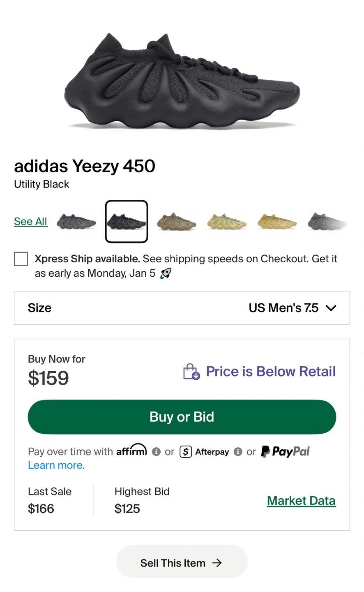Click the arrow on Sell This Item
Viewport: 364px width, 592px height.
tap(217, 563)
